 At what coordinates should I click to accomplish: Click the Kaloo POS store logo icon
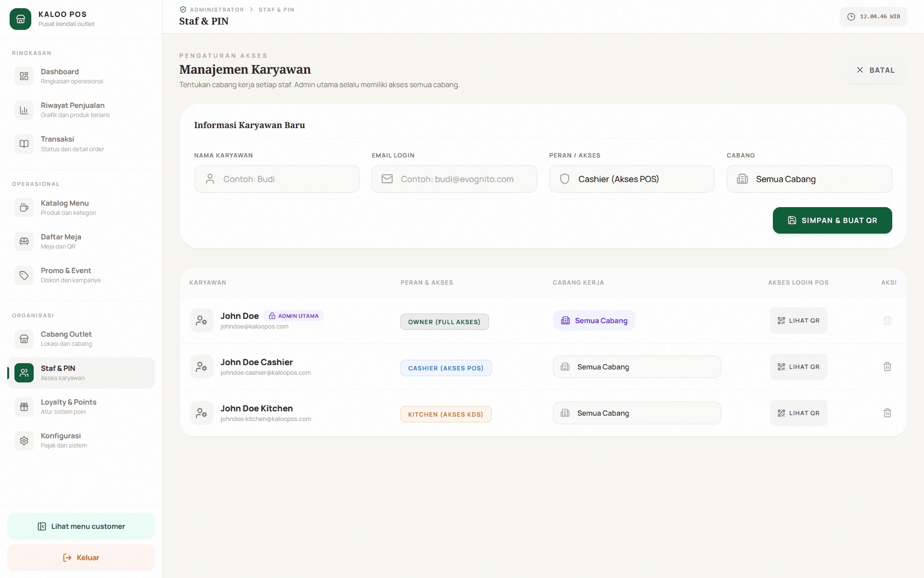(20, 19)
